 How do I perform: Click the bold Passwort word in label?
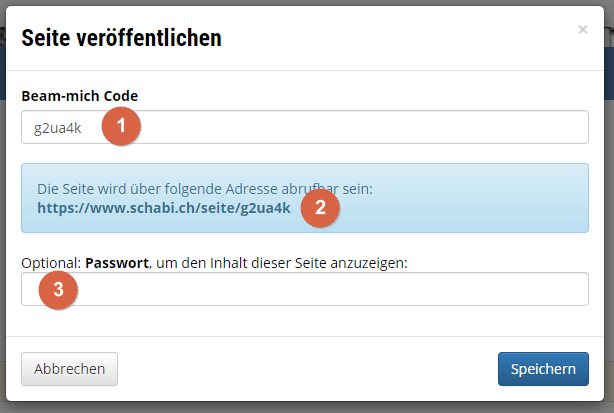(x=117, y=263)
